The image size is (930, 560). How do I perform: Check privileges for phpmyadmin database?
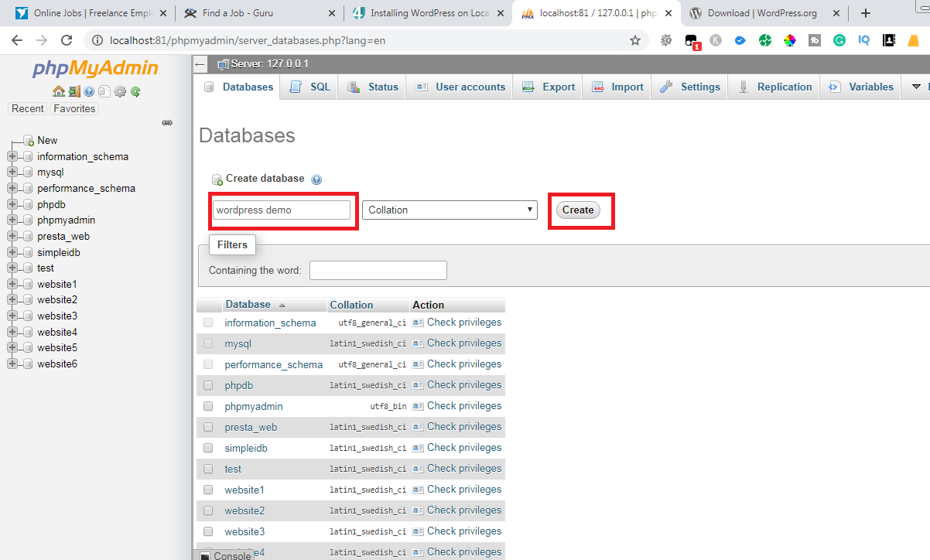[464, 405]
